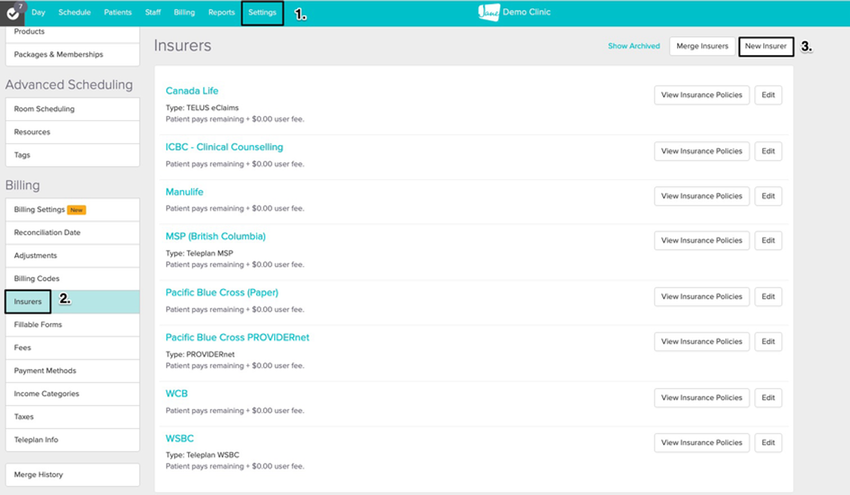Switch to the Billing tab
The width and height of the screenshot is (850, 495).
pos(184,12)
